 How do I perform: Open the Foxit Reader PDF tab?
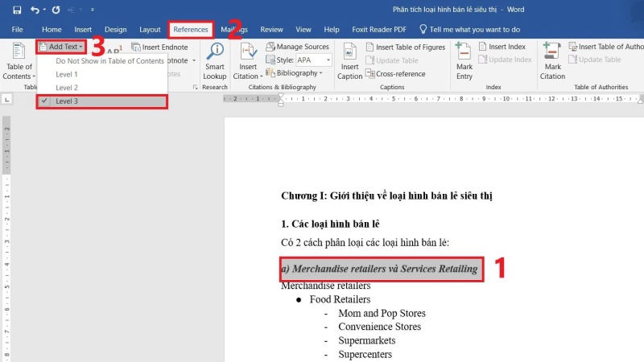click(x=379, y=30)
